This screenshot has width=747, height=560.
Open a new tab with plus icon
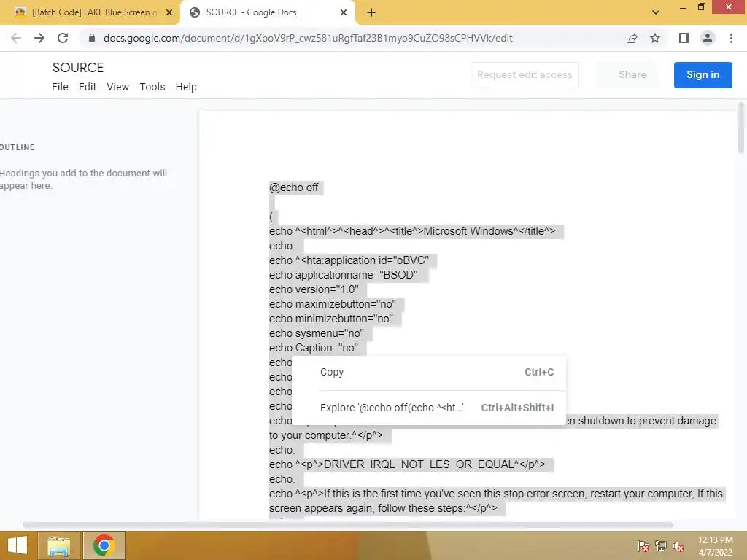point(371,13)
